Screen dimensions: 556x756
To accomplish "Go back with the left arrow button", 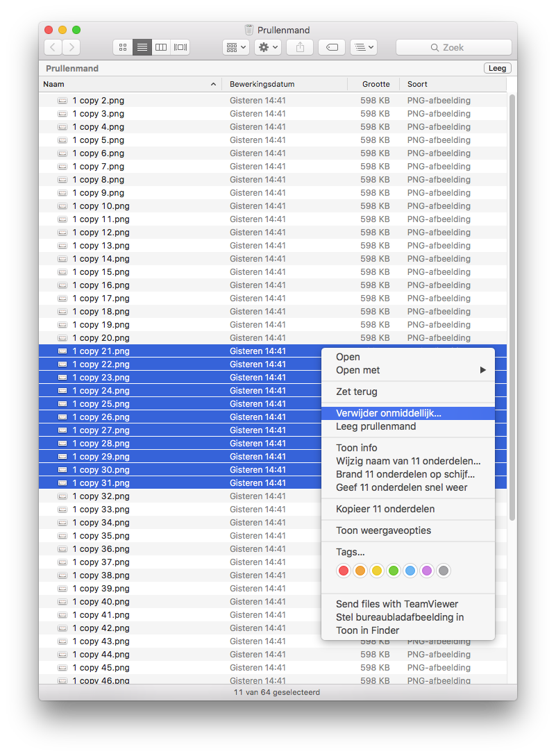I will [53, 47].
